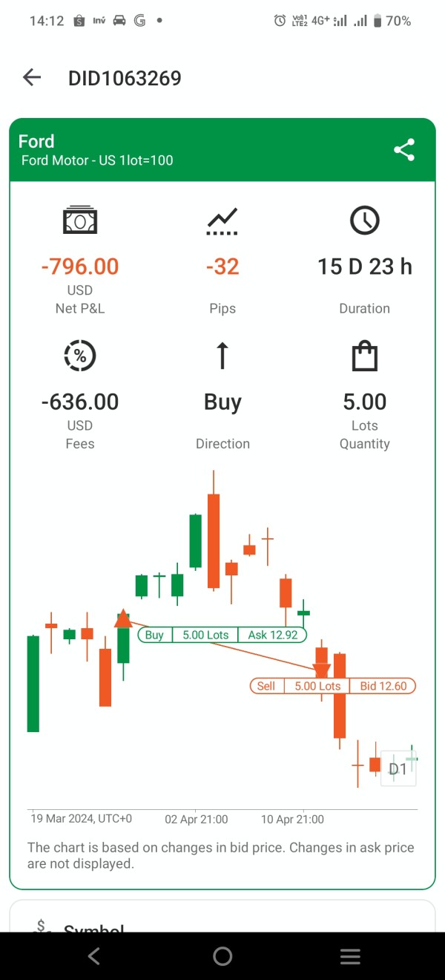The width and height of the screenshot is (445, 980).
Task: Open the D1 timeframe selector
Action: [398, 768]
